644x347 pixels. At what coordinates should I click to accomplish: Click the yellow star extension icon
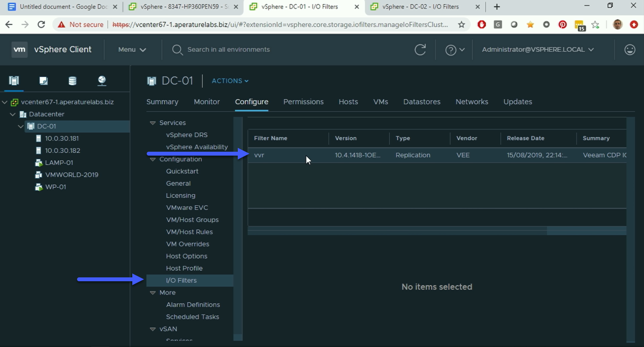[x=530, y=25]
